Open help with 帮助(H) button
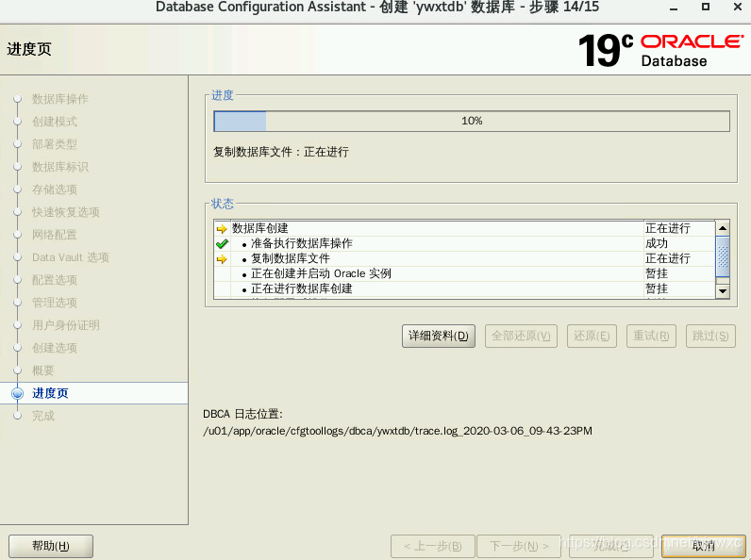The height and width of the screenshot is (560, 751). pos(51,546)
